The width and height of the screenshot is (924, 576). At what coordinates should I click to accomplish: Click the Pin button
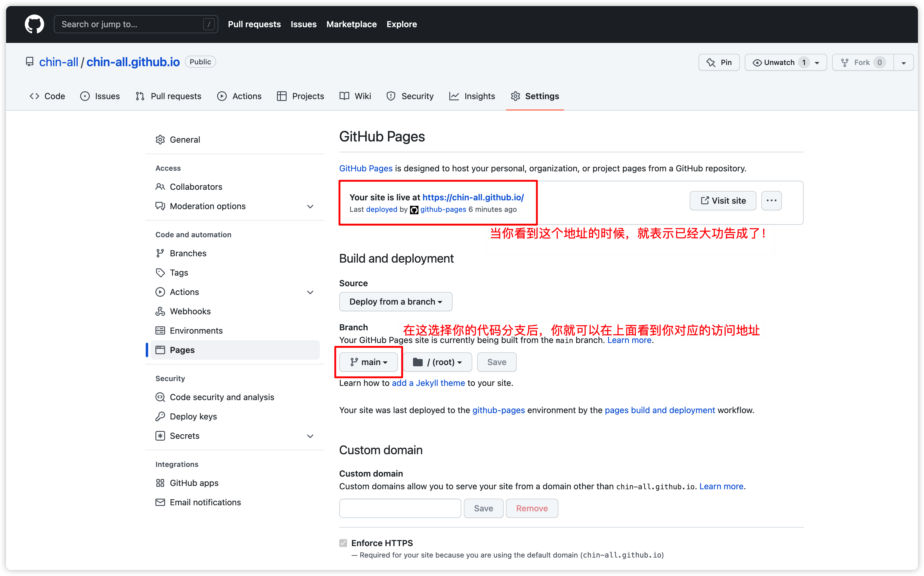[x=719, y=63]
